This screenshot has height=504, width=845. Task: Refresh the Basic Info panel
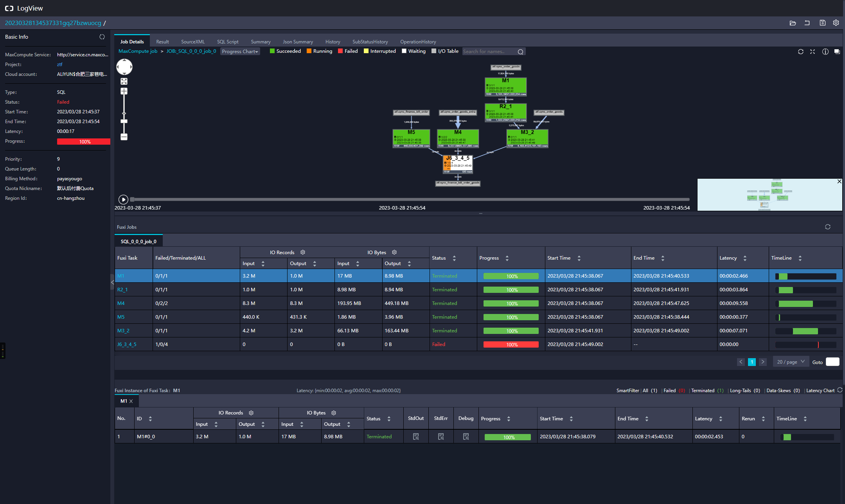coord(102,37)
